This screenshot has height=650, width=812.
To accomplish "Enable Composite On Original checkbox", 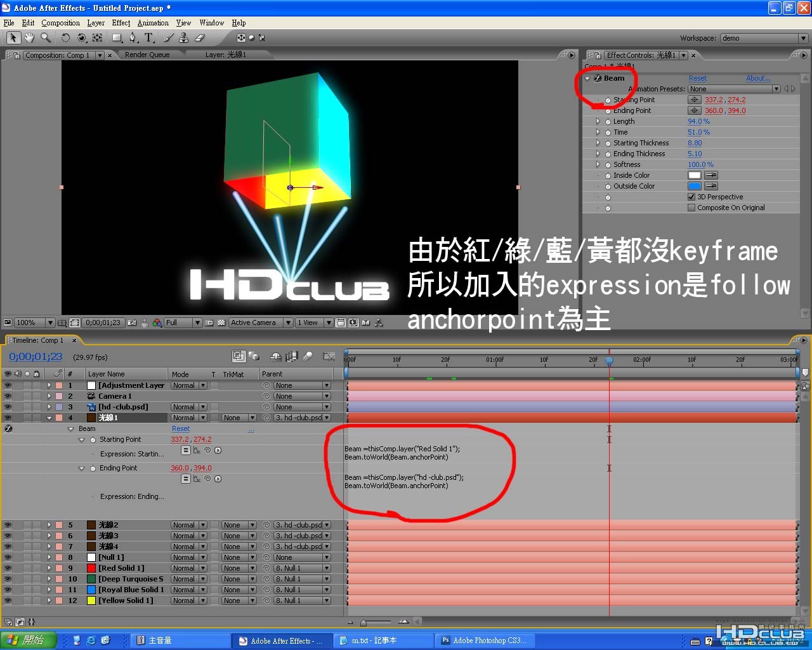I will [691, 208].
